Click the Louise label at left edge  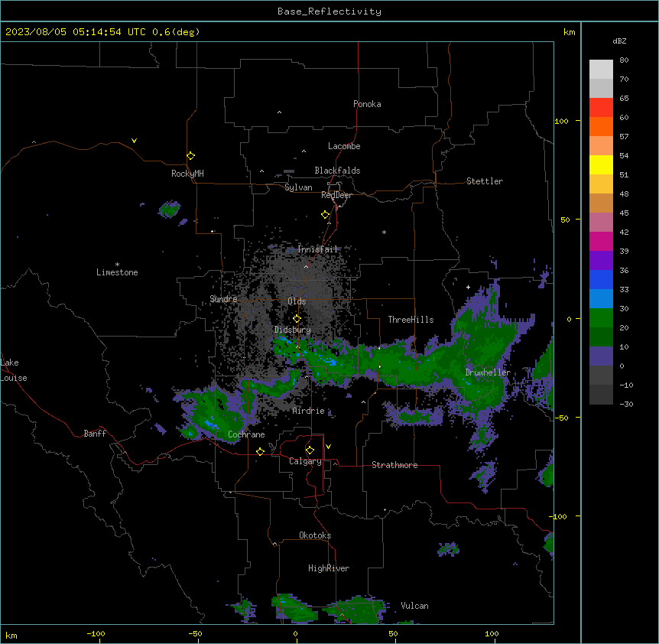pyautogui.click(x=14, y=378)
